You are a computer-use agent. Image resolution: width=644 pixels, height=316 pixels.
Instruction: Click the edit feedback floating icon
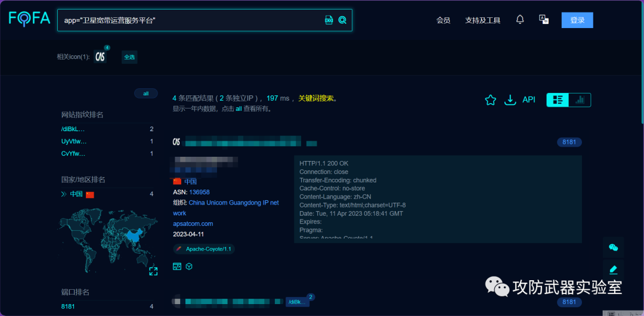(613, 269)
